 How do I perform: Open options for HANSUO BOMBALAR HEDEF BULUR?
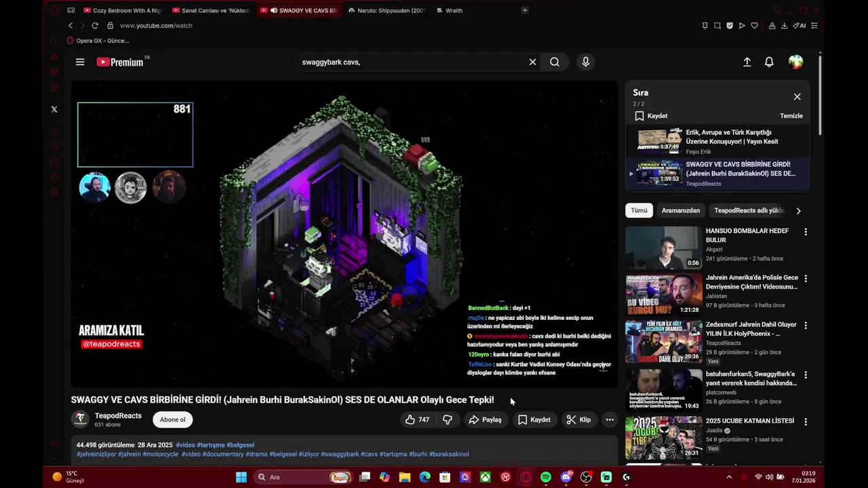pos(806,232)
